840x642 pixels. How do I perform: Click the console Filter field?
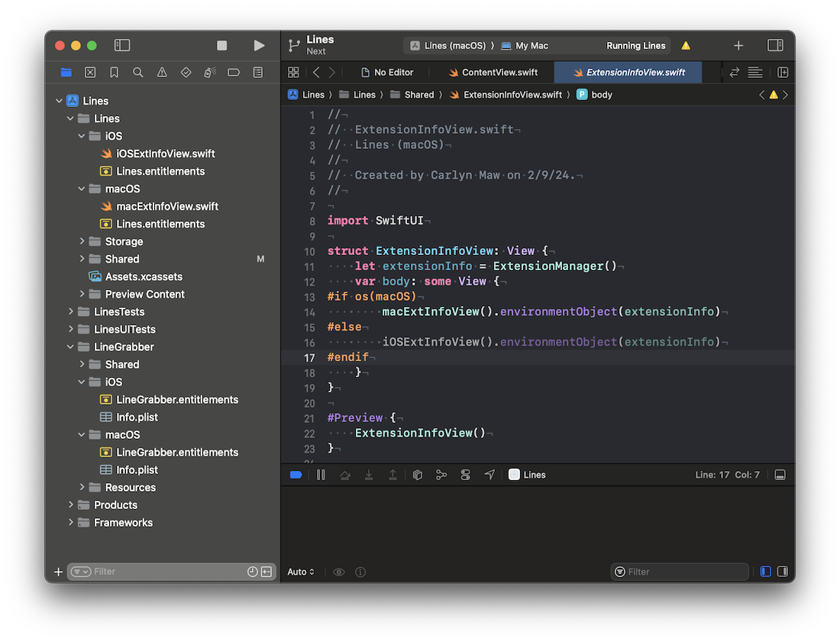[680, 572]
